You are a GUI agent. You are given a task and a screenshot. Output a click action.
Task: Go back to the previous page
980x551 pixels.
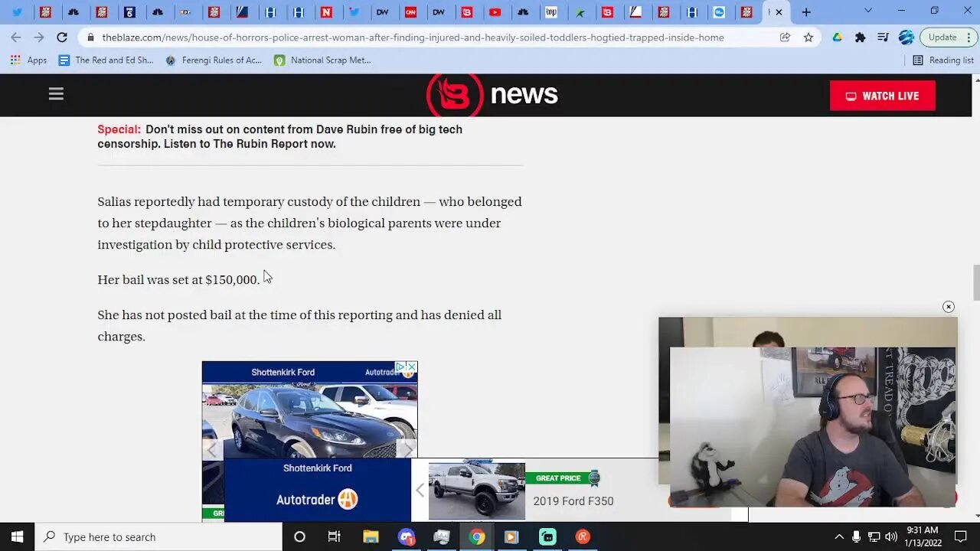[x=16, y=37]
